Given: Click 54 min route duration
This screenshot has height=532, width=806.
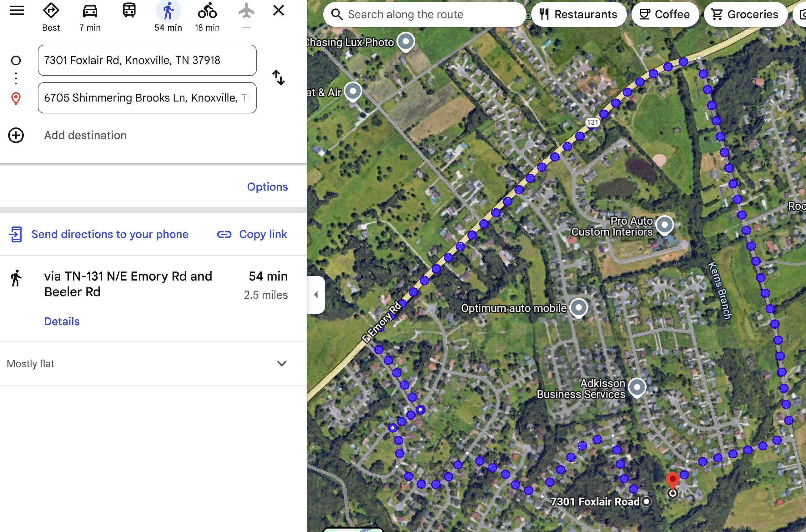Looking at the screenshot, I should pos(268,276).
